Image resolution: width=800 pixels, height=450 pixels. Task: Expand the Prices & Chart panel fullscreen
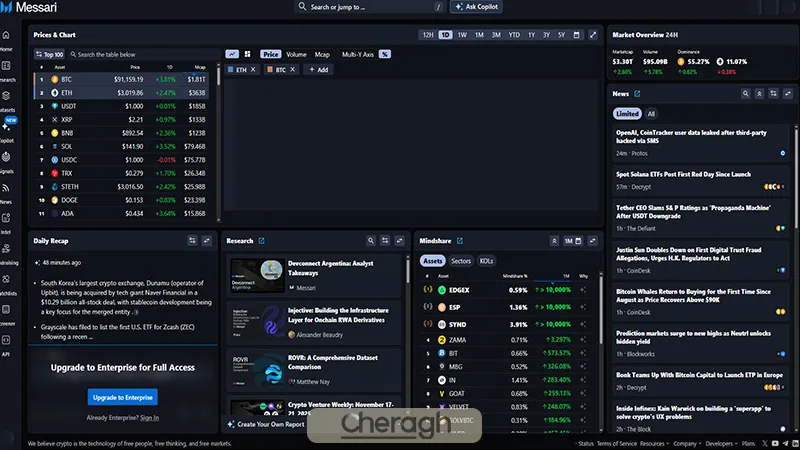593,35
